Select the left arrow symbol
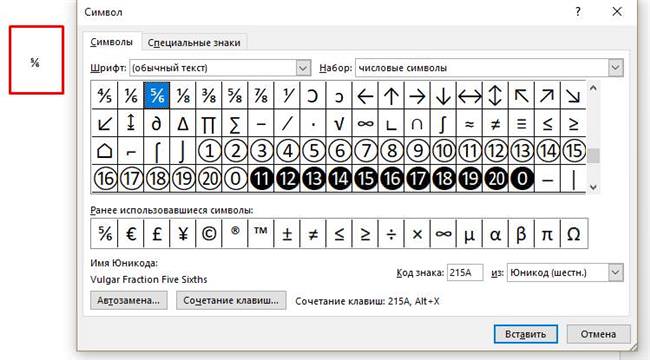Viewport: 650px width, 360px height. [365, 96]
